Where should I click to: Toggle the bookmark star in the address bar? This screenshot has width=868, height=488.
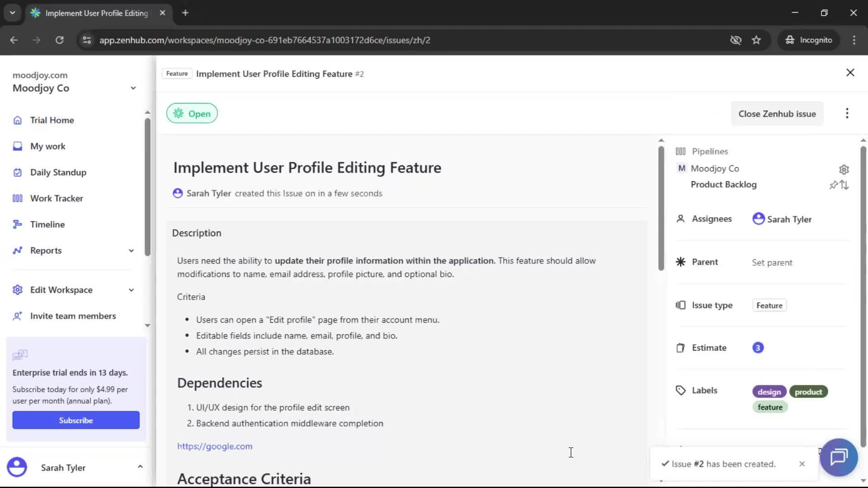point(756,40)
